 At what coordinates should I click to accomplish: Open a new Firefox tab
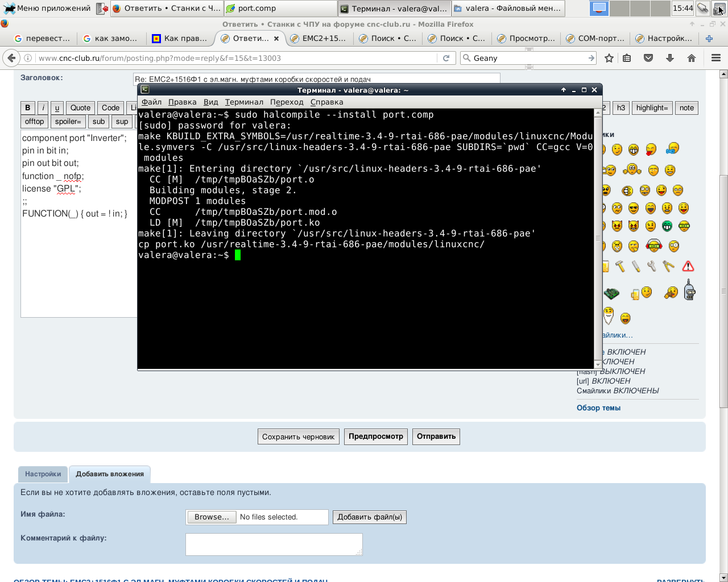(x=709, y=39)
